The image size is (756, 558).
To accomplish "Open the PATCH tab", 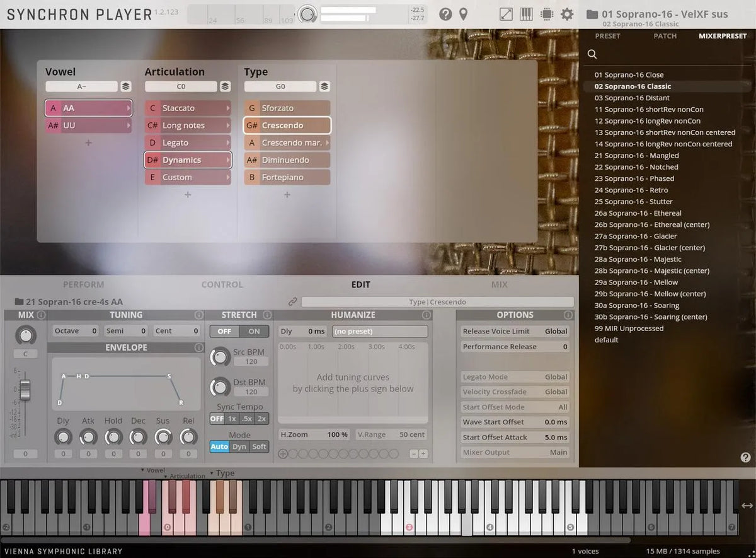I will point(665,36).
